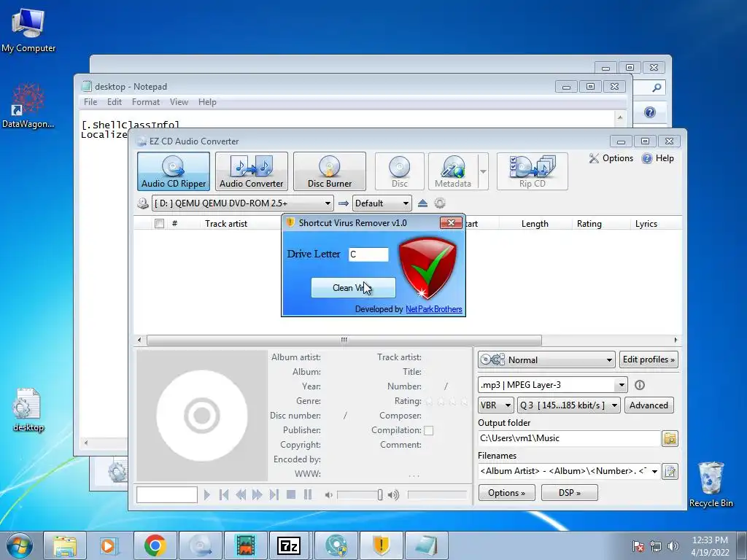Click the Rating column header
747x560 pixels.
tap(589, 223)
